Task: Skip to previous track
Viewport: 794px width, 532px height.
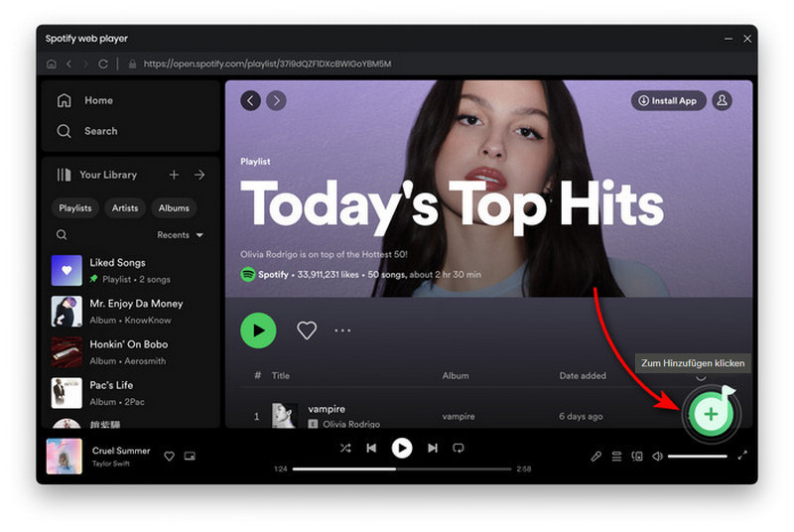Action: (x=371, y=448)
